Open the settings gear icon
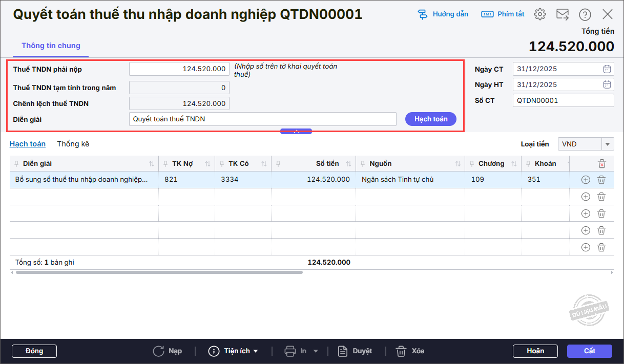 (539, 14)
